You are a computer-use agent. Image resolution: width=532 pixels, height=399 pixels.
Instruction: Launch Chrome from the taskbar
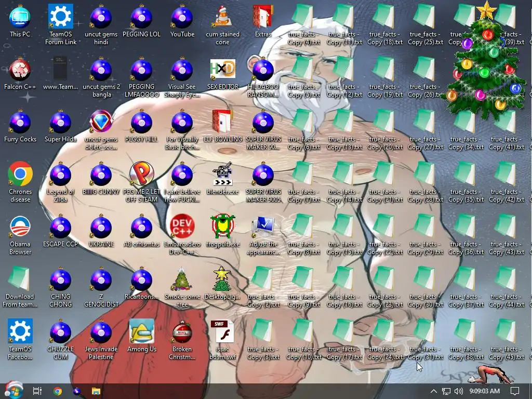pyautogui.click(x=58, y=391)
